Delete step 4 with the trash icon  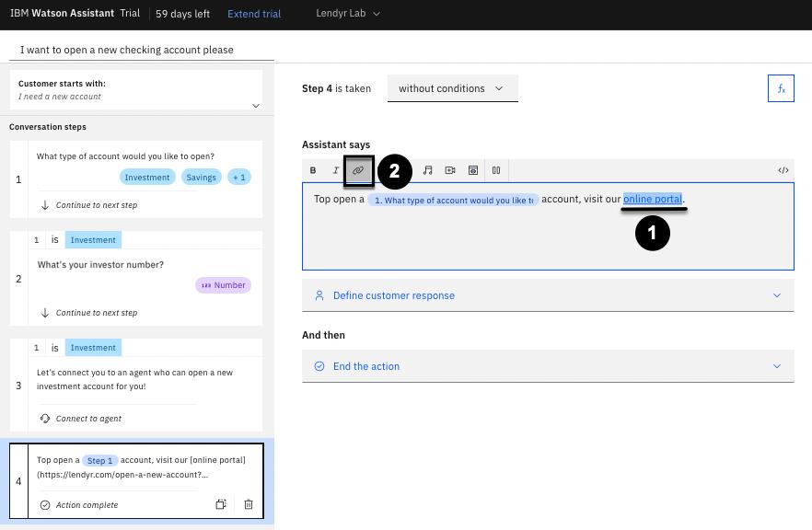[249, 504]
